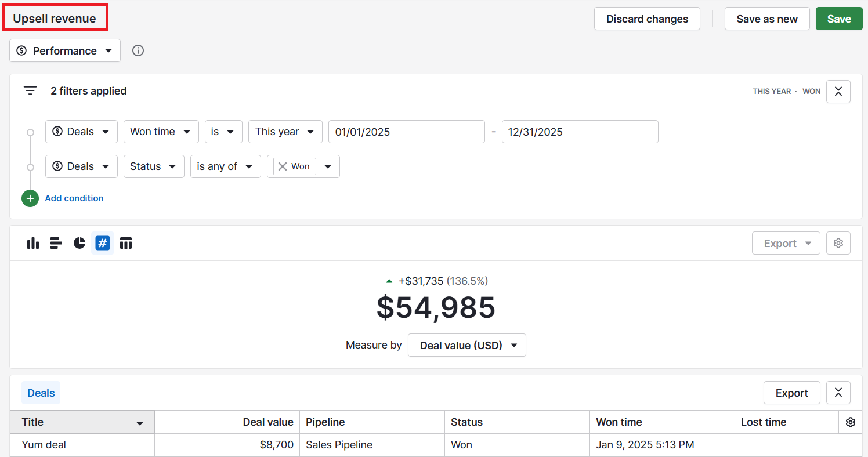Click the Won time column header
The width and height of the screenshot is (868, 457).
pyautogui.click(x=663, y=422)
